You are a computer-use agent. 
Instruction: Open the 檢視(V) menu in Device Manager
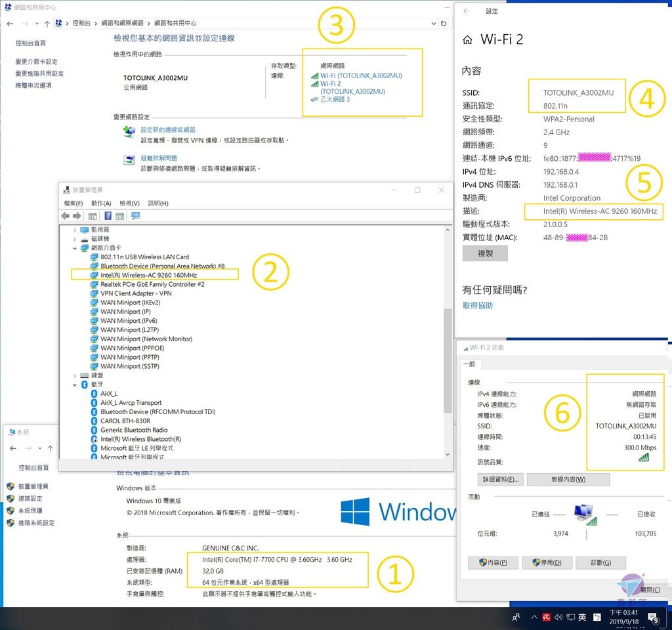pyautogui.click(x=129, y=203)
